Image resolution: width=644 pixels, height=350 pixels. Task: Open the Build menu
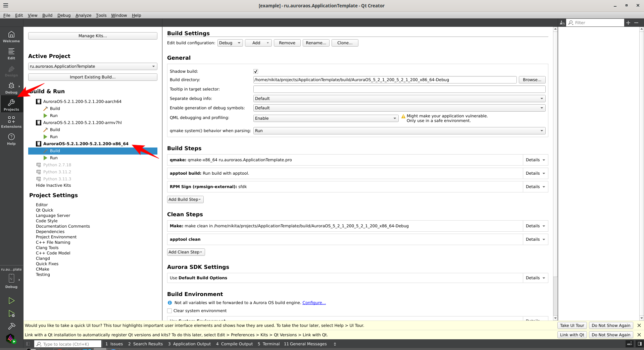pyautogui.click(x=47, y=15)
